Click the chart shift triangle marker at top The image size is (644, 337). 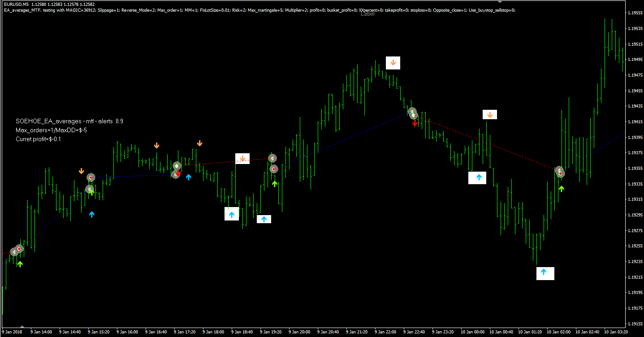click(x=500, y=2)
